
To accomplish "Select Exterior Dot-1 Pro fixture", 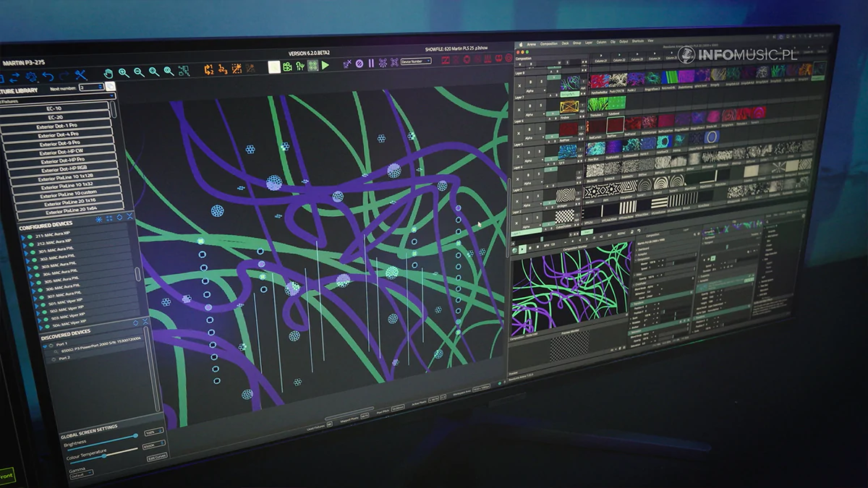I will pyautogui.click(x=56, y=127).
